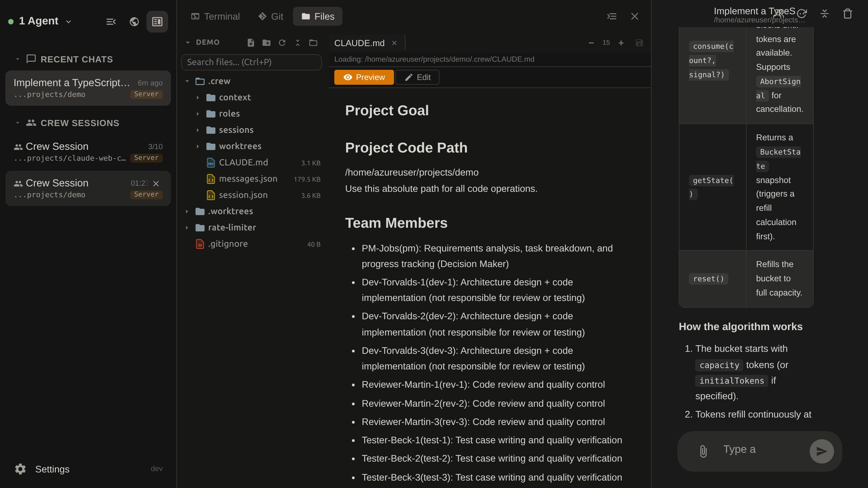Click the globe icon in the sidebar header

(x=134, y=22)
